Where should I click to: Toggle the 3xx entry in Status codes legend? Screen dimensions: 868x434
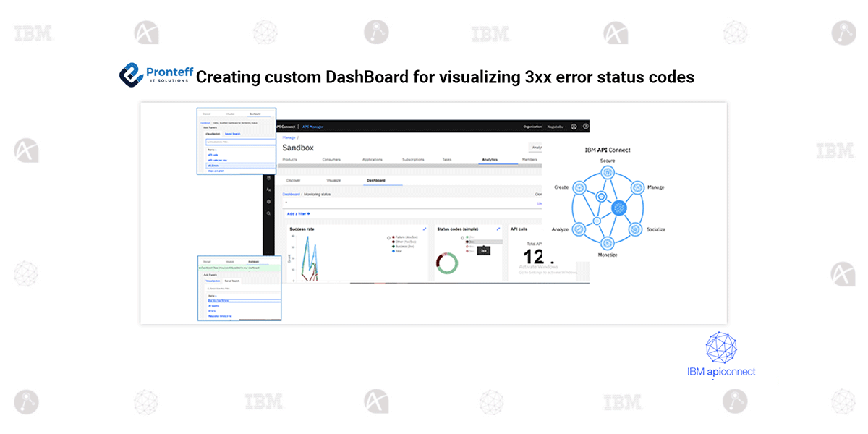(471, 242)
